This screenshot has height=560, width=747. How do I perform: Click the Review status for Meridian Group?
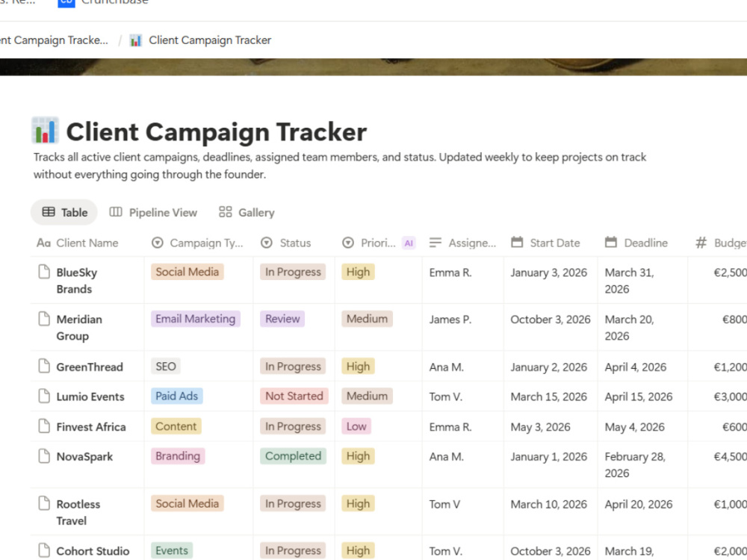(x=282, y=319)
